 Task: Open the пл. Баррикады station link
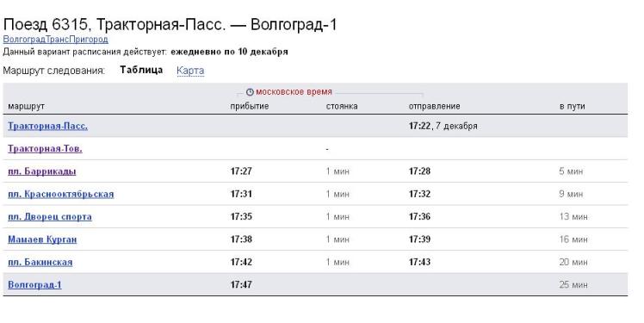42,171
